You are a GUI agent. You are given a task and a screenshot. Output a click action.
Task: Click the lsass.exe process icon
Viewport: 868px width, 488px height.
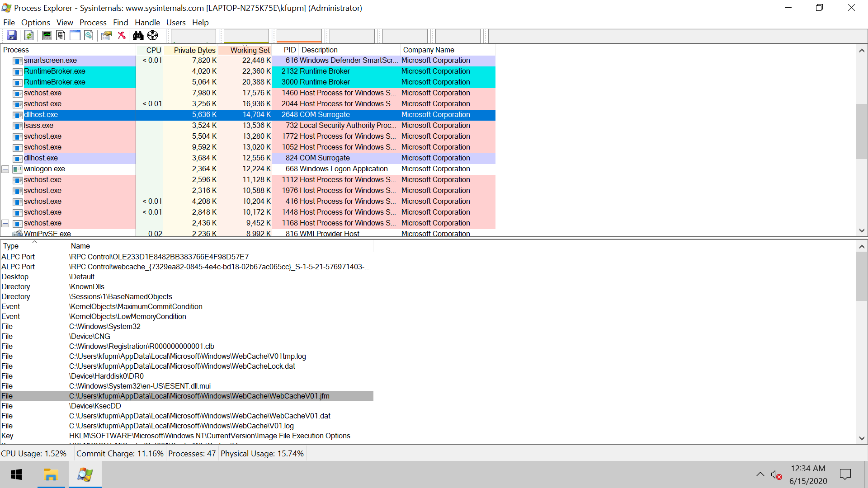point(18,126)
